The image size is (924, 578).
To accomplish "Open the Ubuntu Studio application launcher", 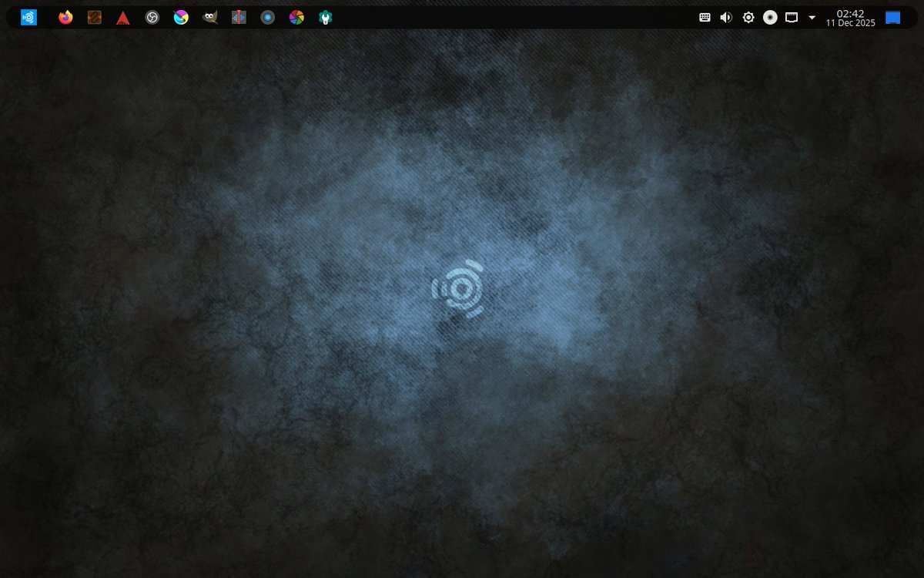I will 28,16.
